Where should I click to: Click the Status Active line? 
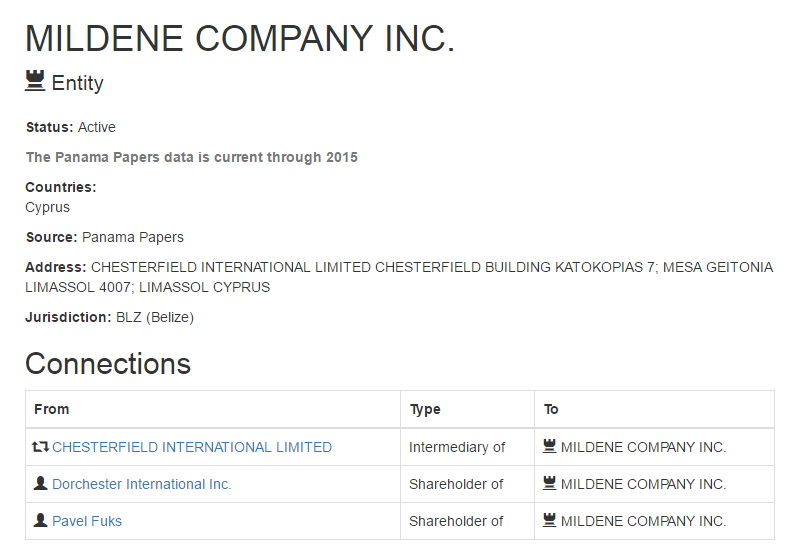click(x=71, y=127)
